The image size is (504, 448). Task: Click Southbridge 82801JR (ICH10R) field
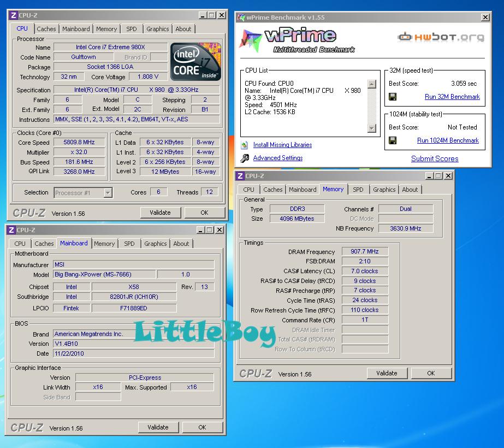click(x=134, y=297)
